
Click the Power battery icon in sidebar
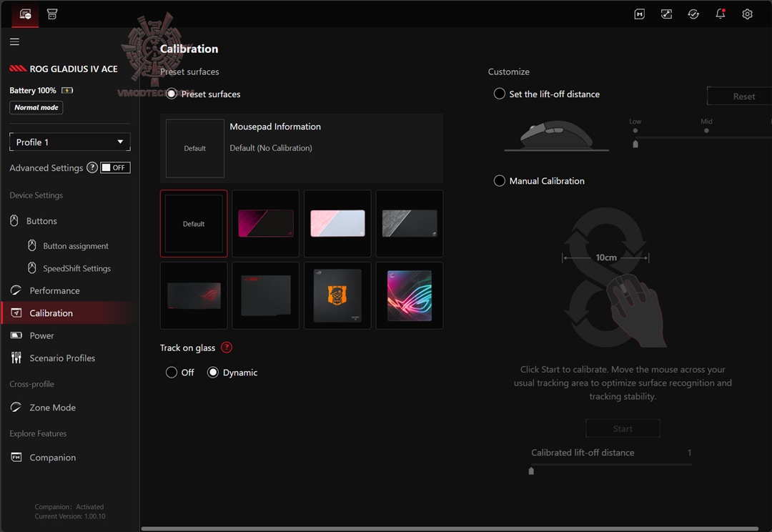(x=16, y=335)
